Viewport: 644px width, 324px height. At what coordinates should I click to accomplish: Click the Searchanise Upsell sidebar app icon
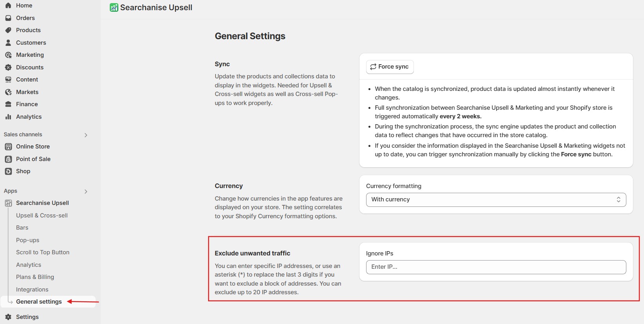8,203
